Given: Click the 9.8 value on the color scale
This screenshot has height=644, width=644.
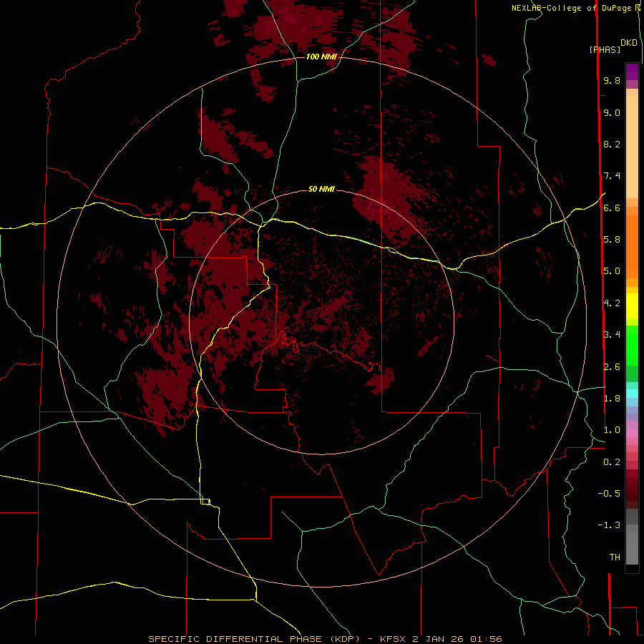Looking at the screenshot, I should [612, 80].
